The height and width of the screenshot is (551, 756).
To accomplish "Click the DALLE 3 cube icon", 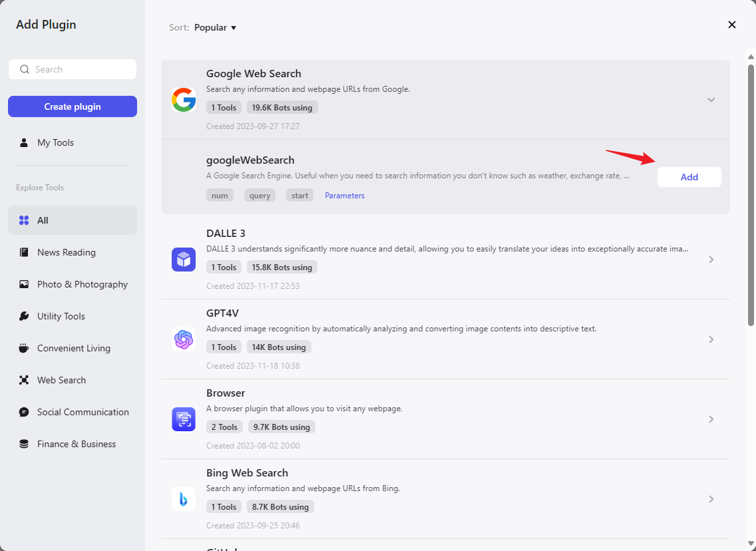I will pos(184,260).
